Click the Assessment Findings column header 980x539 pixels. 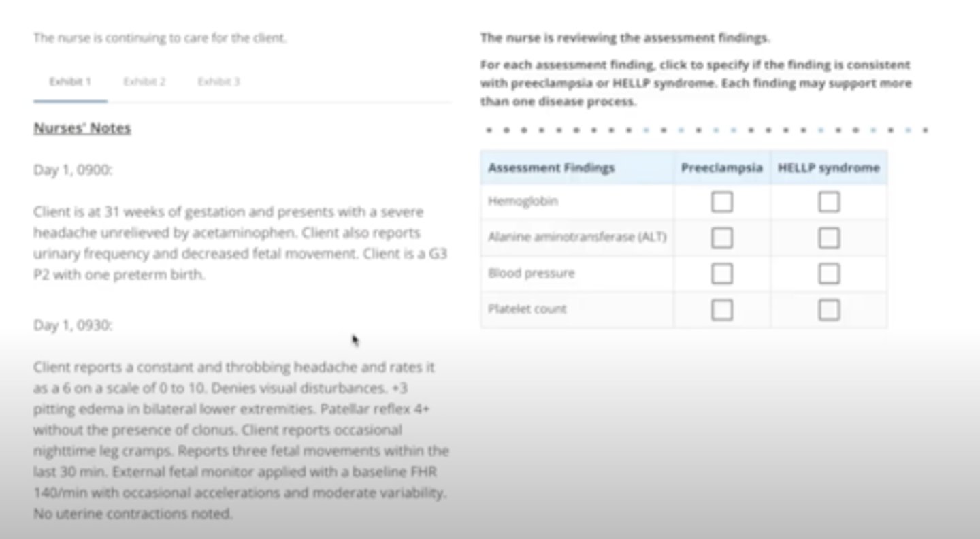[551, 168]
